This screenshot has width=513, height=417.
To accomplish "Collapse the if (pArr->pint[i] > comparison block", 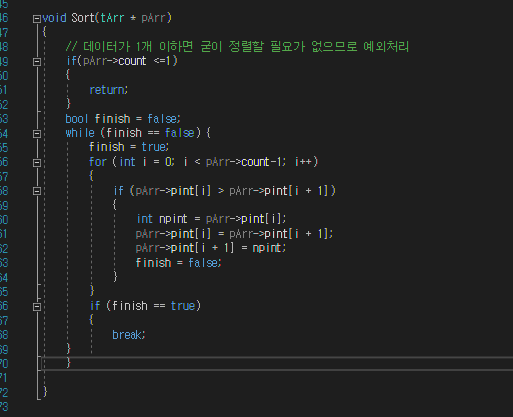I will [x=37, y=191].
